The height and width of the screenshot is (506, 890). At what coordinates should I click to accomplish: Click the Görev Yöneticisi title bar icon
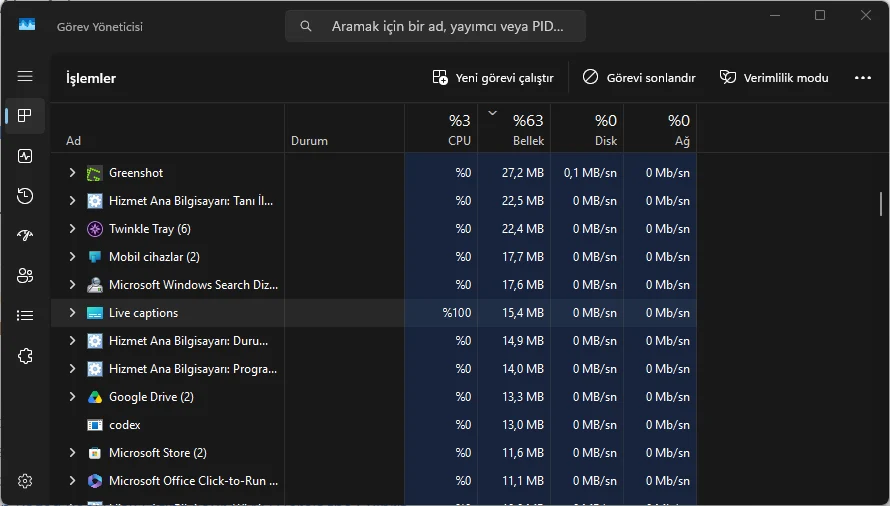27,24
